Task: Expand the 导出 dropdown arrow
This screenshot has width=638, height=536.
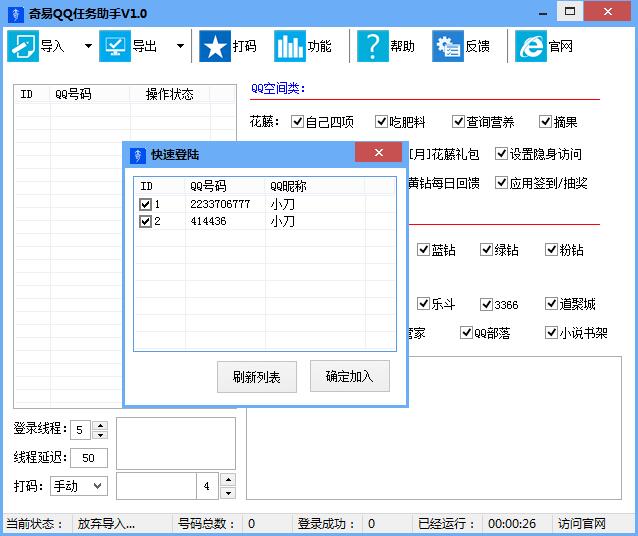Action: 180,46
